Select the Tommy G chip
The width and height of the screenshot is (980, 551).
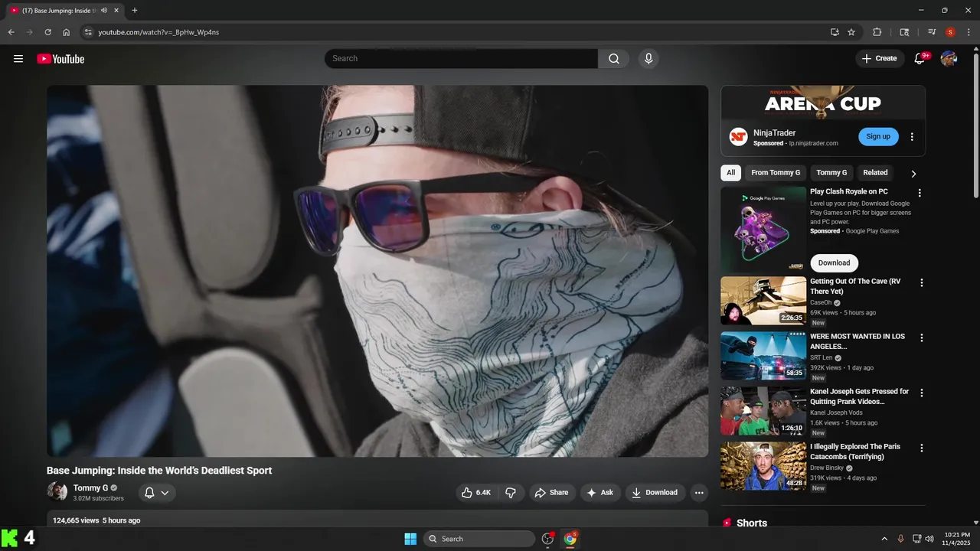pos(831,173)
